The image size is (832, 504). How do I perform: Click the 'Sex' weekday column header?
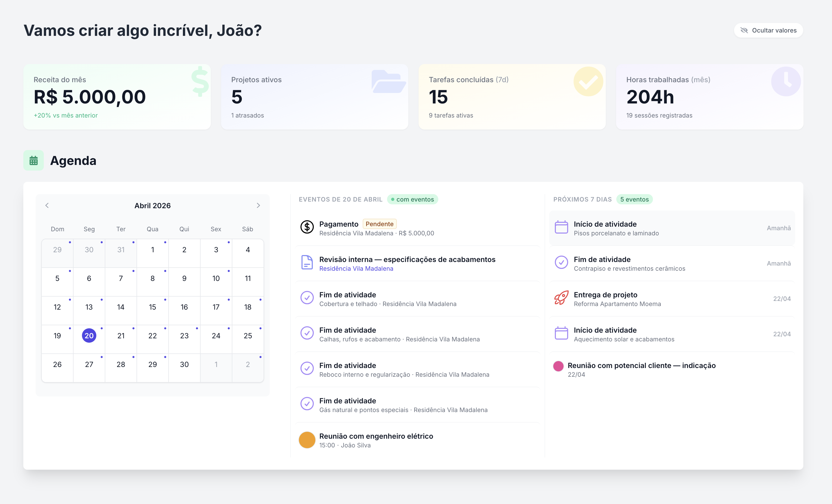tap(216, 229)
